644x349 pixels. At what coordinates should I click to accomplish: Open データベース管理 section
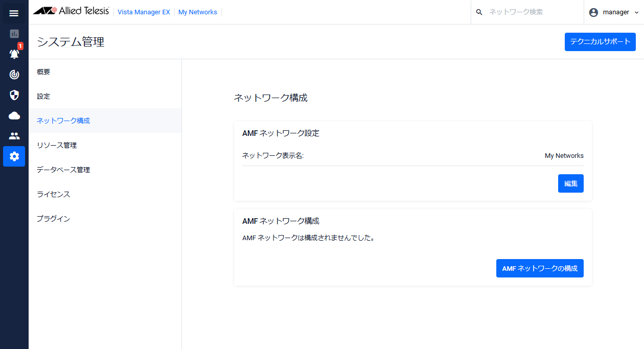click(x=63, y=170)
